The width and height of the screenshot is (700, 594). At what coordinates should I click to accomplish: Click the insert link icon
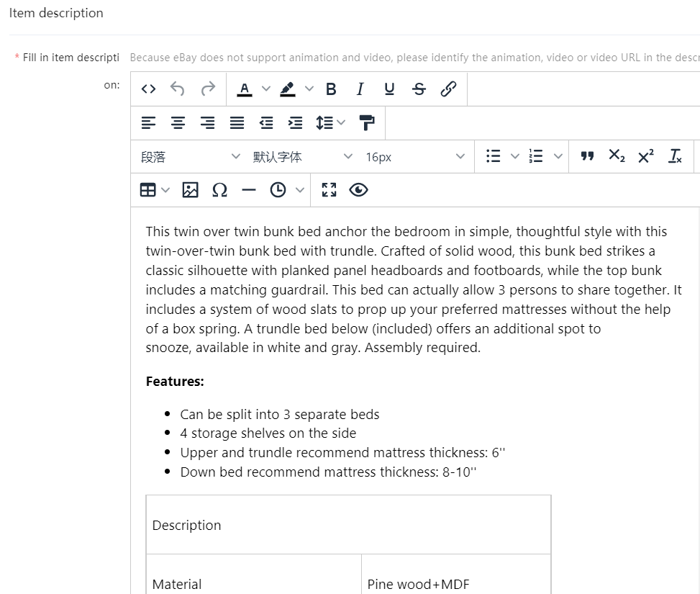pyautogui.click(x=448, y=89)
